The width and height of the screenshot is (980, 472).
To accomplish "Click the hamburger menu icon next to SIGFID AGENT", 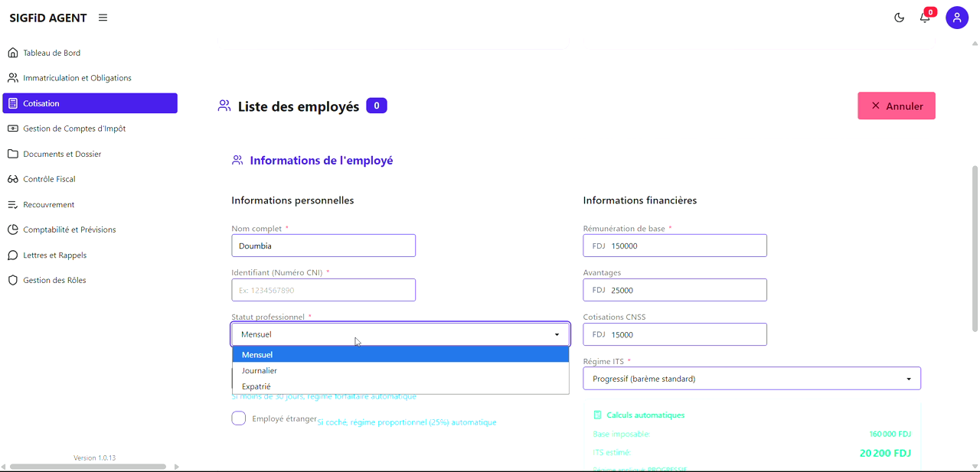I will (103, 17).
